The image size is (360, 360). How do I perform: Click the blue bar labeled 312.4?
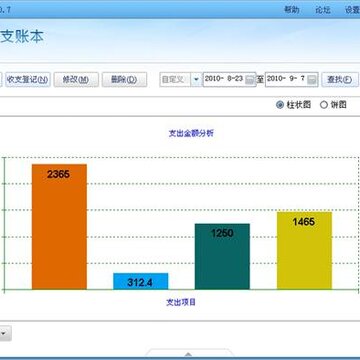click(141, 281)
